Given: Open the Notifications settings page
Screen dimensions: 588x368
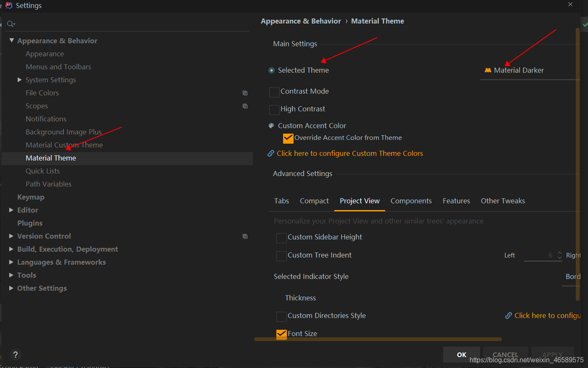Looking at the screenshot, I should pos(46,119).
